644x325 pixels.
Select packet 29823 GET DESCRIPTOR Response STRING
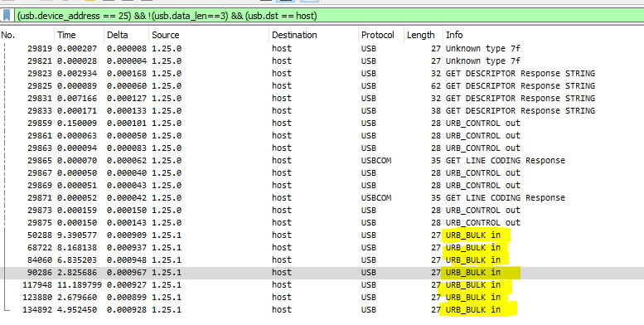click(x=322, y=74)
